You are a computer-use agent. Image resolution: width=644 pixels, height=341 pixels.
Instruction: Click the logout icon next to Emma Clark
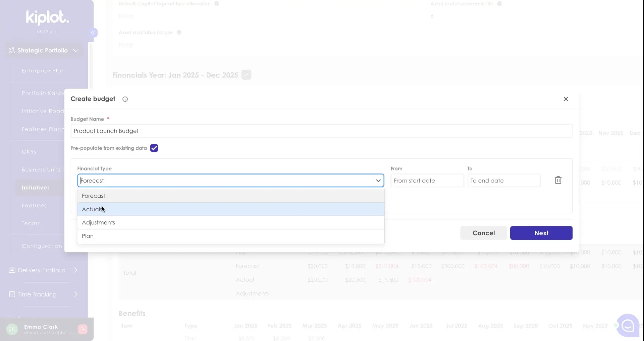(x=83, y=329)
